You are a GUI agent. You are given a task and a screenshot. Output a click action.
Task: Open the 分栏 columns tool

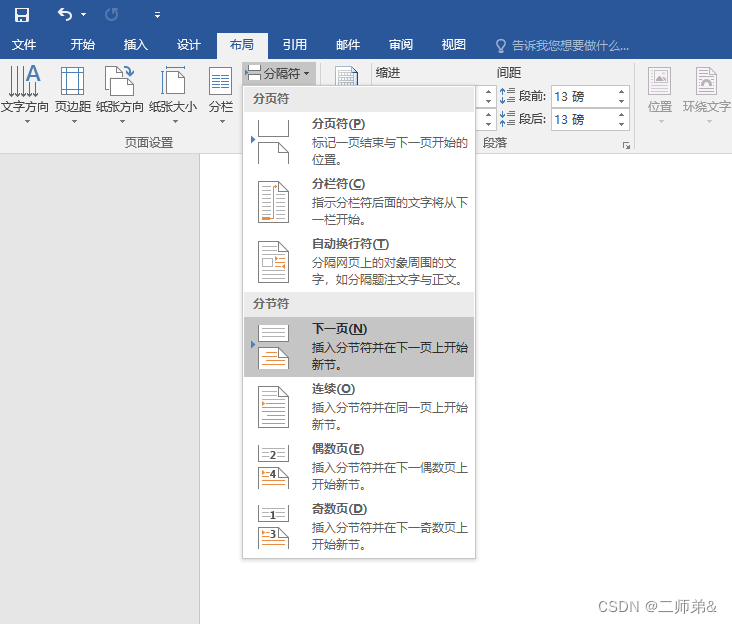(221, 89)
